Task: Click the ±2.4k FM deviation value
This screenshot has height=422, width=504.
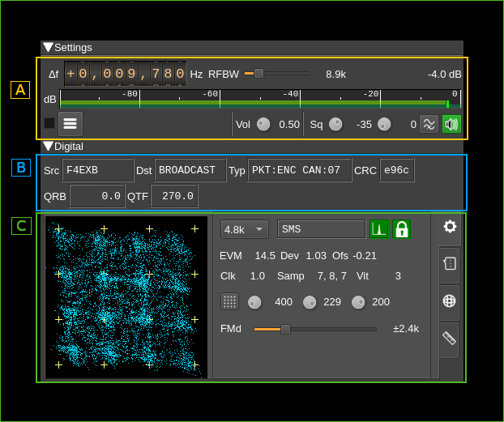Action: pos(406,329)
